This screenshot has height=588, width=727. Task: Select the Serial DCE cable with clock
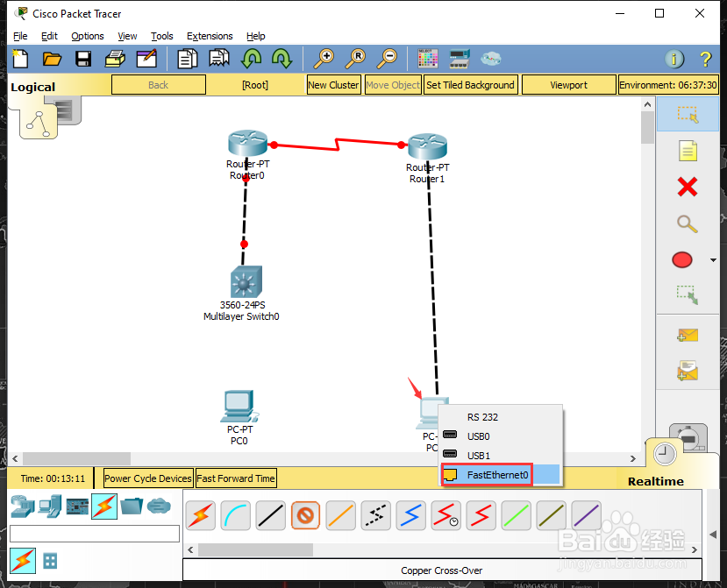click(x=445, y=515)
